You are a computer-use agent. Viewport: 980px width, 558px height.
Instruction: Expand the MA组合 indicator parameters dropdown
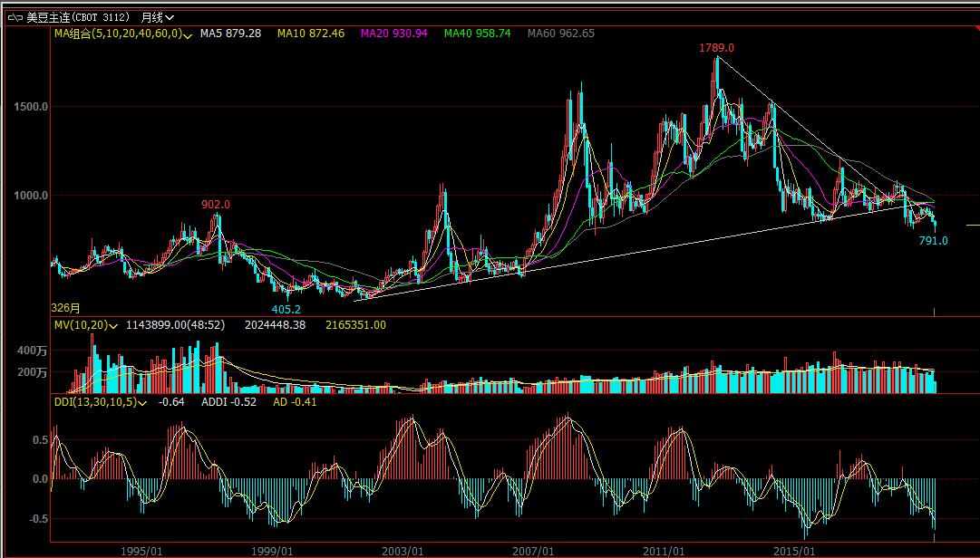[x=188, y=34]
